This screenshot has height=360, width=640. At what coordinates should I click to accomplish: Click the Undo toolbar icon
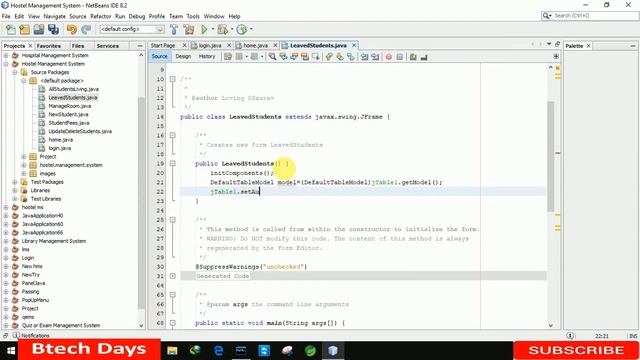tap(72, 29)
